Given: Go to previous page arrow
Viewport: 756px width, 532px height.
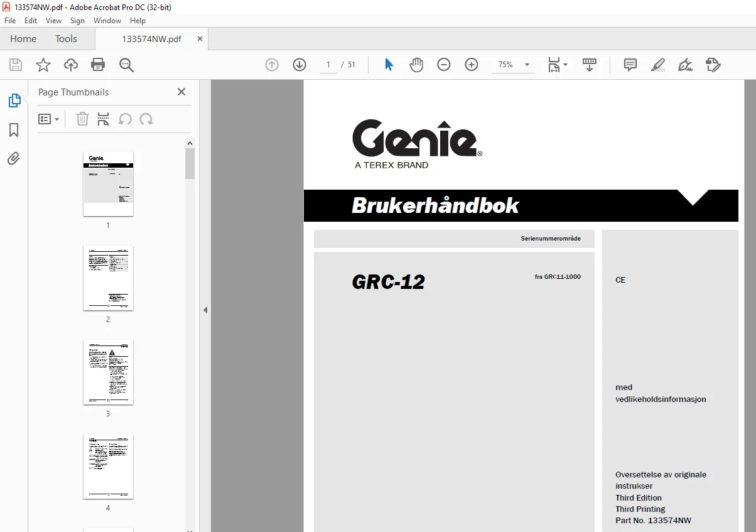Looking at the screenshot, I should tap(272, 65).
